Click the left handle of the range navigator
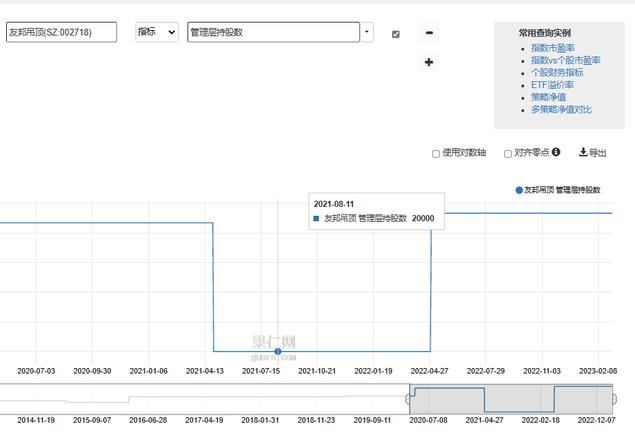Viewport: 635px width, 435px height. [409, 399]
